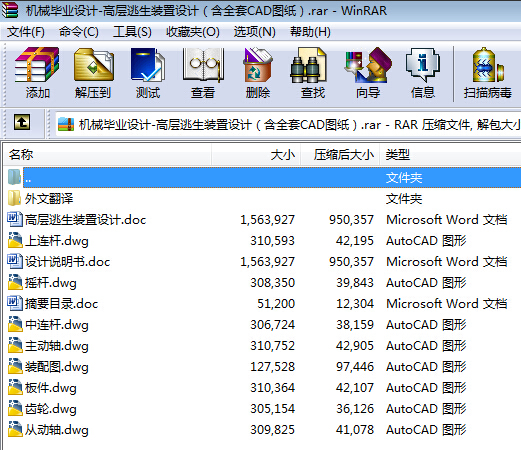Click the 查找 (Find) binoculars icon

309,65
